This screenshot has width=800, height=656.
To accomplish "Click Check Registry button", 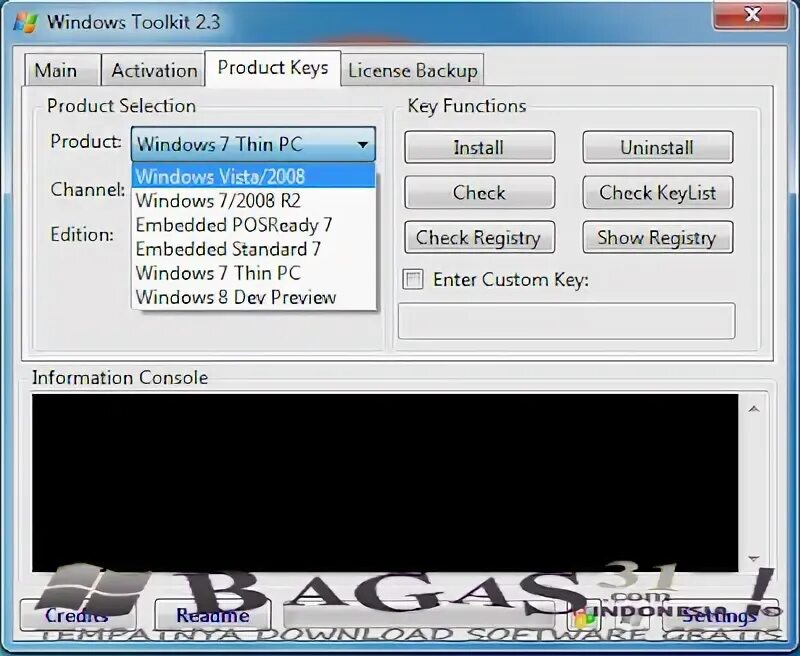I will point(480,237).
